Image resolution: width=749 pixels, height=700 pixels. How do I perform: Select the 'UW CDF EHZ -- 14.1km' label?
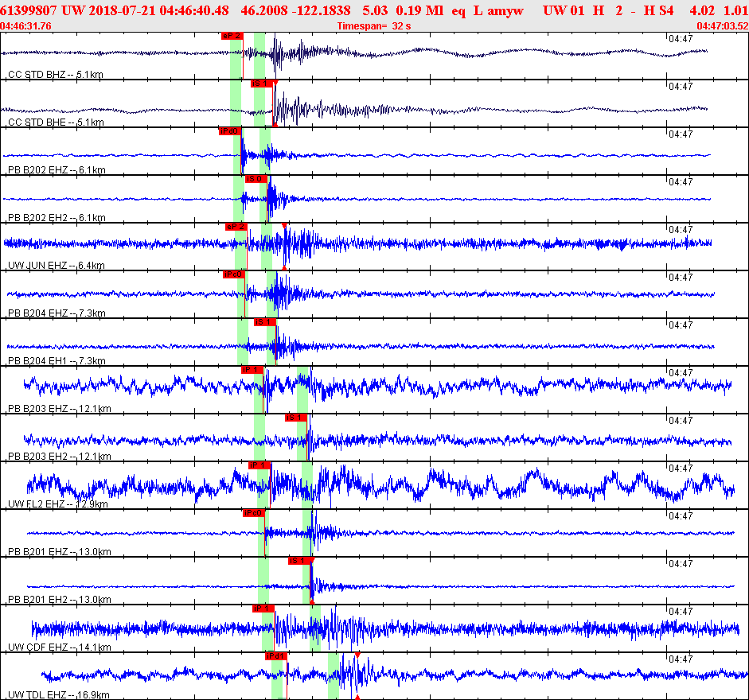(x=60, y=647)
